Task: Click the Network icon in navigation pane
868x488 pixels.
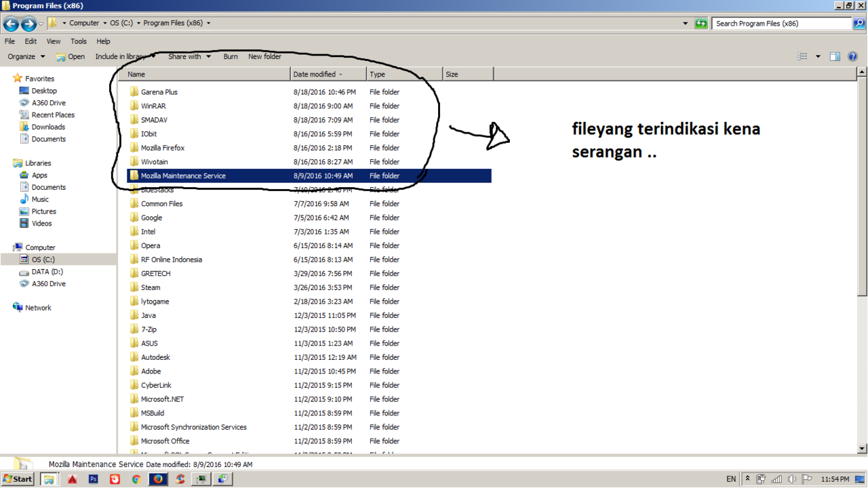Action: coord(18,307)
